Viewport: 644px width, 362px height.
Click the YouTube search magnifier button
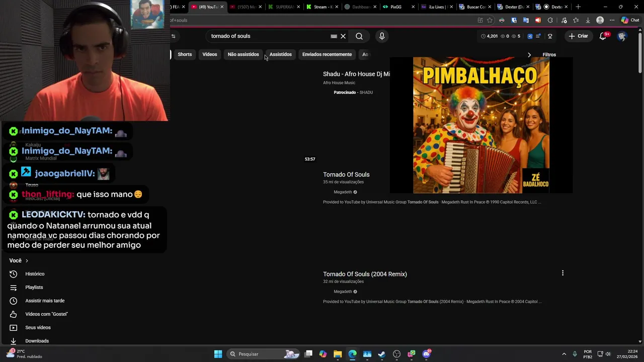pos(359,36)
